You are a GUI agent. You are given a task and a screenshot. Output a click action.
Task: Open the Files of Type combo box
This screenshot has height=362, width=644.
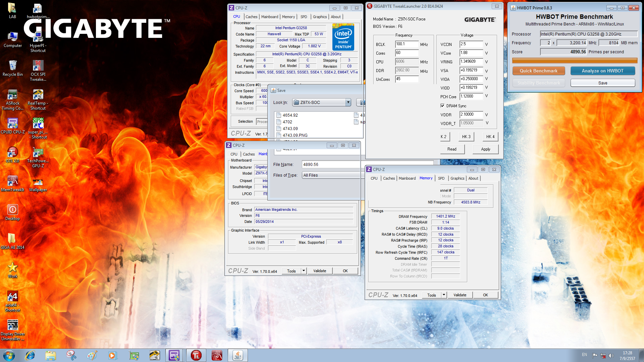(331, 175)
